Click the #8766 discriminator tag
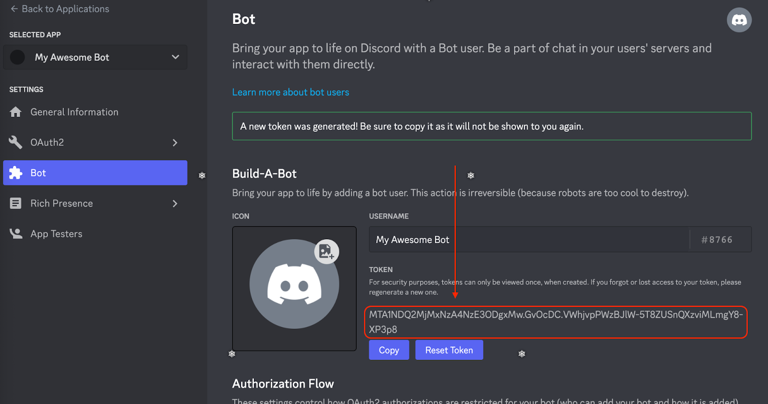The width and height of the screenshot is (768, 404). pyautogui.click(x=717, y=239)
